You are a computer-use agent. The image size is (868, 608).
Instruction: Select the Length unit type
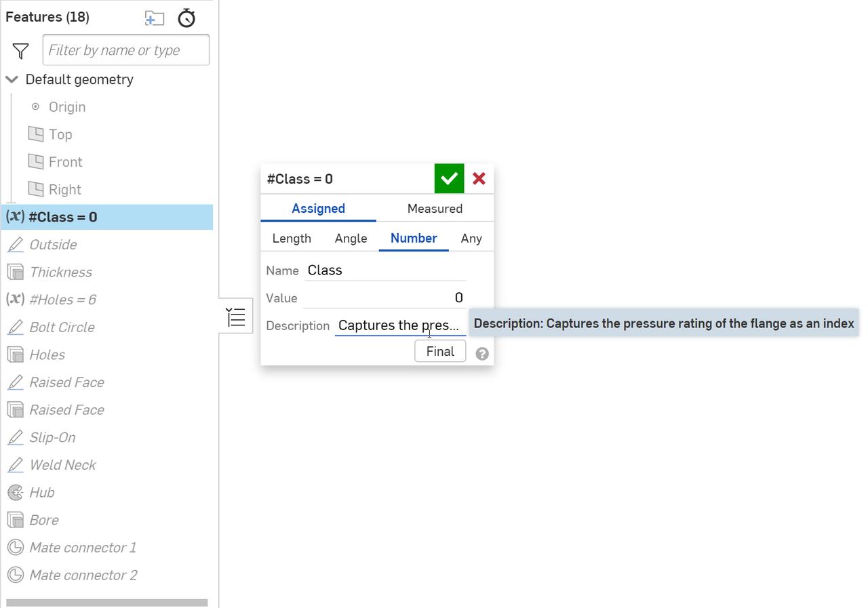(x=292, y=238)
